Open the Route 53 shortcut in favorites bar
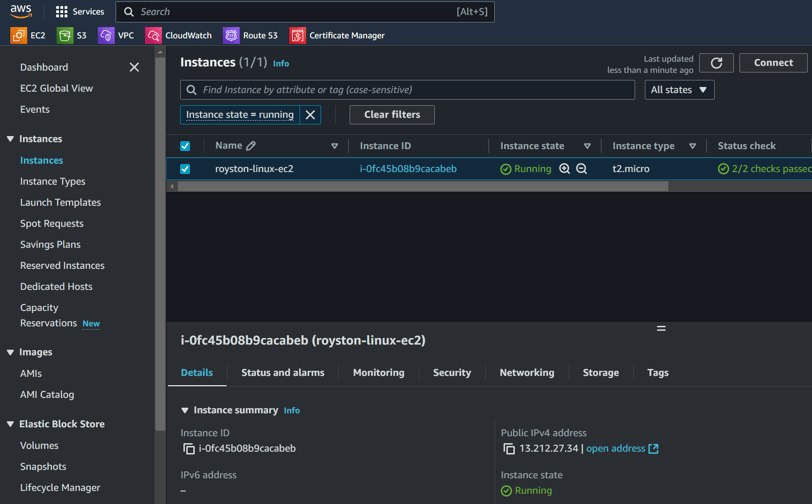This screenshot has width=812, height=504. click(251, 35)
